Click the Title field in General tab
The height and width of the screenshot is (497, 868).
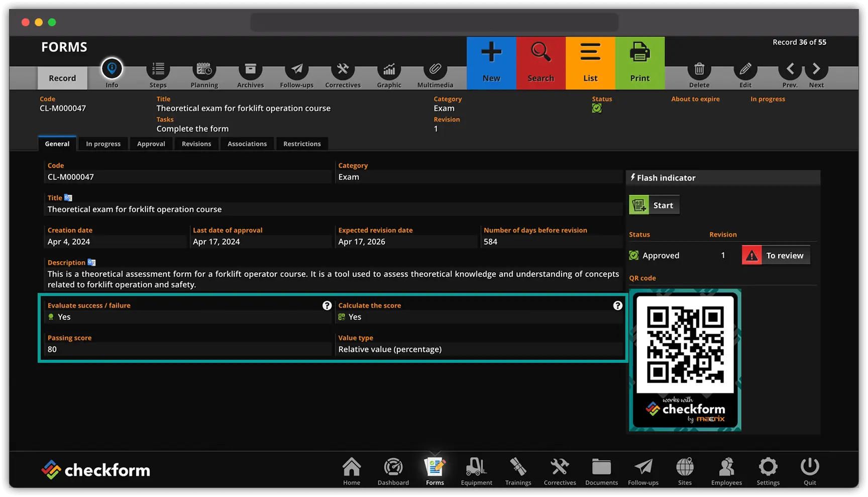coord(334,209)
